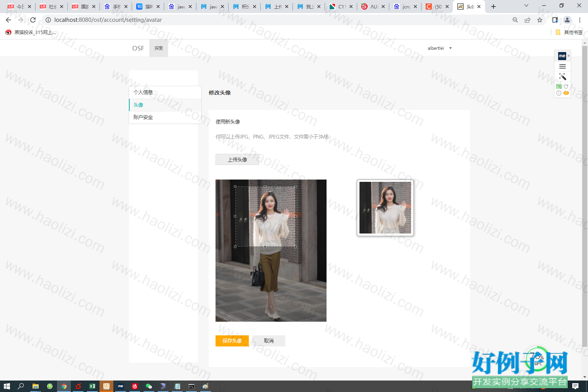Click the 使用新头像 label text

coord(228,122)
